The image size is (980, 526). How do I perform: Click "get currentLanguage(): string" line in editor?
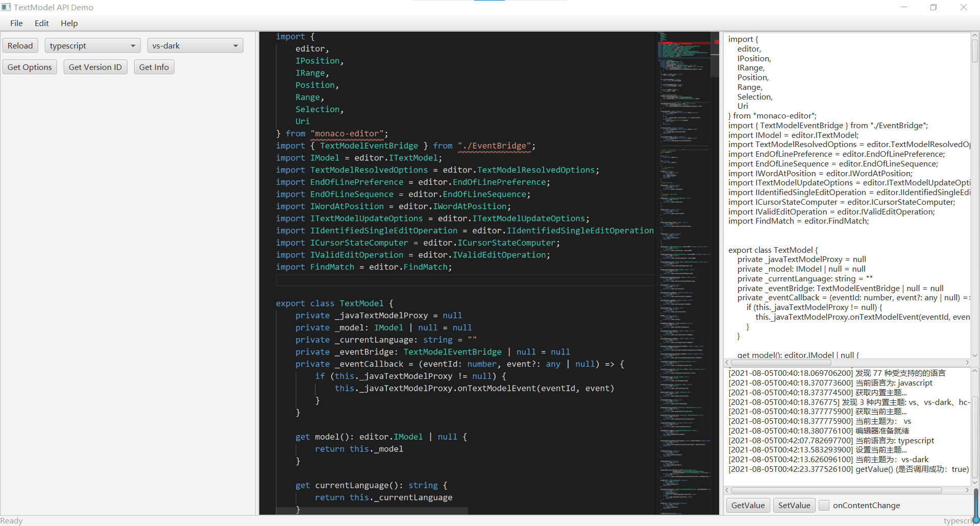[x=371, y=485]
